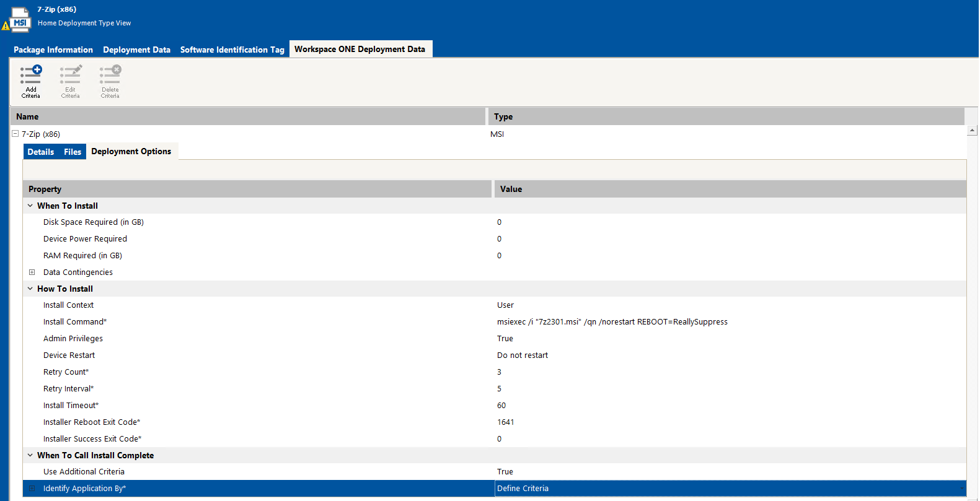Screen dimensions: 980x501
Task: Switch to the Package Information tab
Action: click(x=53, y=50)
